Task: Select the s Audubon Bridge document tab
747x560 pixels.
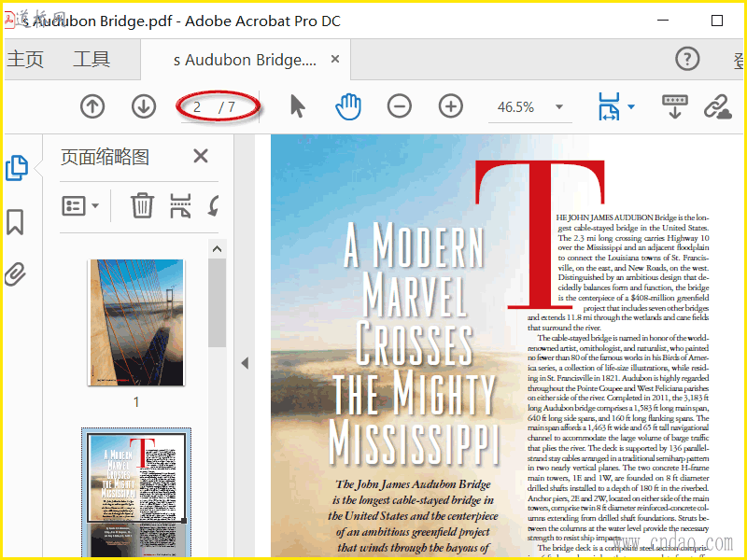Action: point(245,60)
